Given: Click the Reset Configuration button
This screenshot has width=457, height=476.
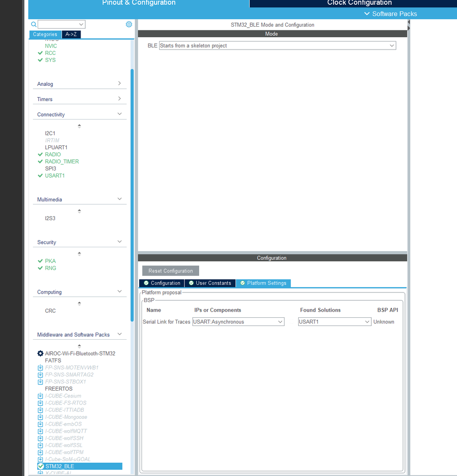Looking at the screenshot, I should [171, 271].
